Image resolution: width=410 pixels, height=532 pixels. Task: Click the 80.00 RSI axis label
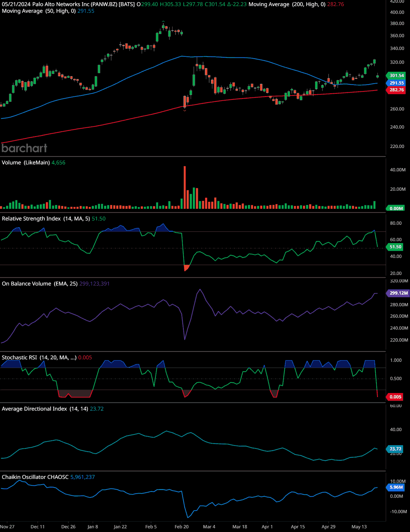pyautogui.click(x=396, y=223)
